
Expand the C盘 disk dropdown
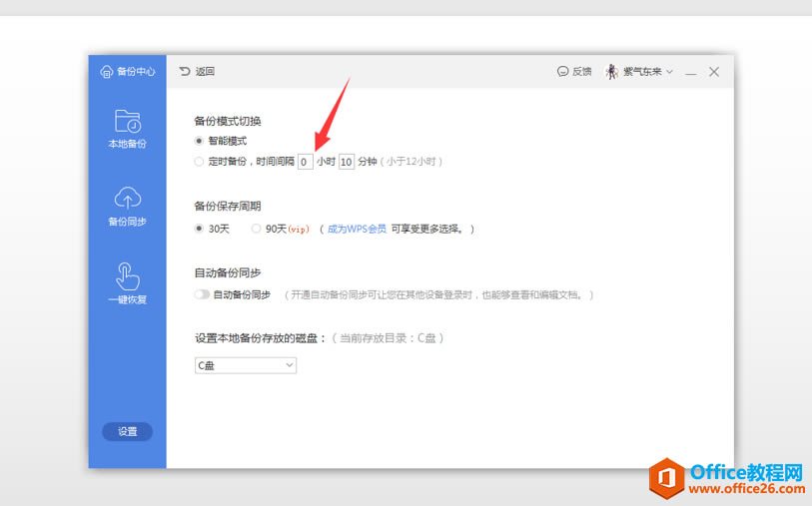point(246,365)
